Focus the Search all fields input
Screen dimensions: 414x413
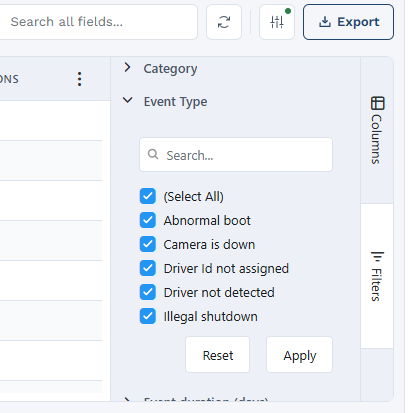coord(98,22)
